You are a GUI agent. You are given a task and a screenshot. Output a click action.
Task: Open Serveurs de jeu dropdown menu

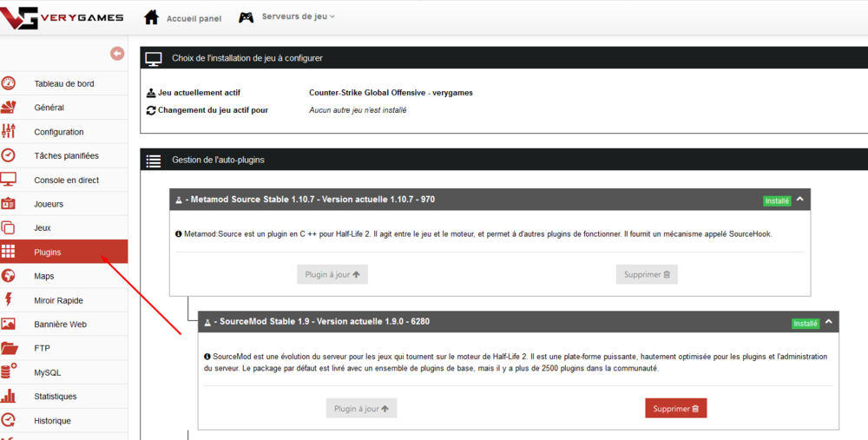pyautogui.click(x=299, y=16)
